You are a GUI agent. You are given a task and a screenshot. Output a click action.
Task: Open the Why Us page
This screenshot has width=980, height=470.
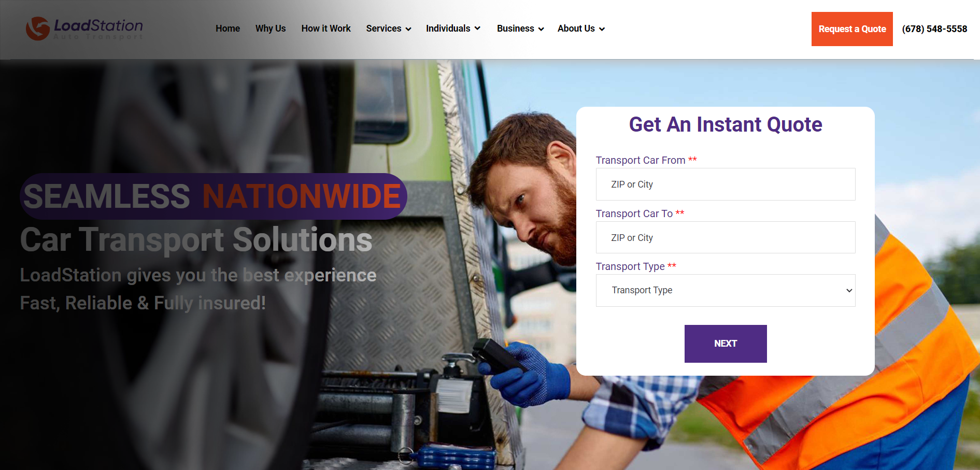point(271,29)
